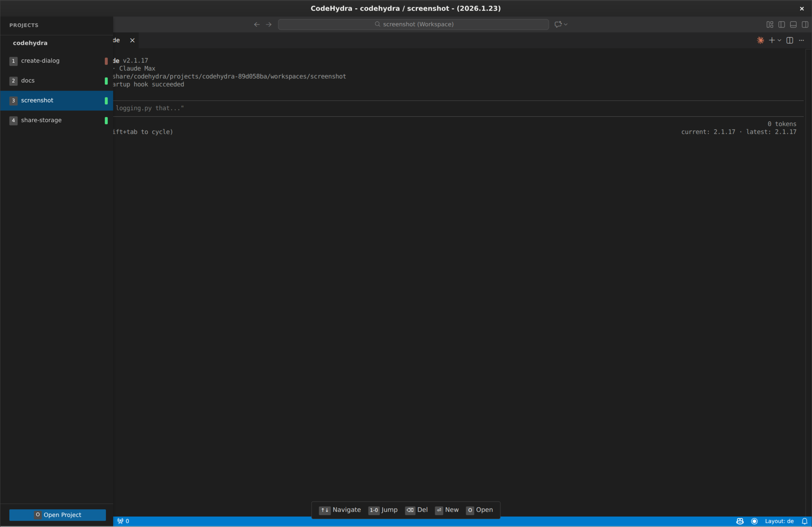Click the notifications bell icon
The width and height of the screenshot is (812, 527).
pyautogui.click(x=805, y=521)
